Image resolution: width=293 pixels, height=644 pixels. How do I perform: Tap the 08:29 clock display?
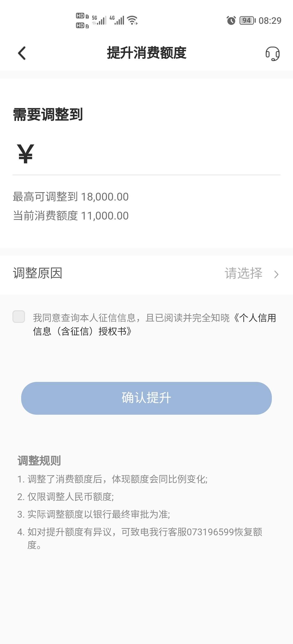[270, 21]
